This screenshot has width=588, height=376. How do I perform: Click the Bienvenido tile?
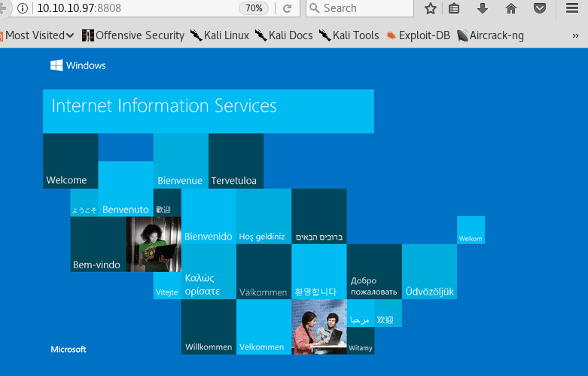209,216
